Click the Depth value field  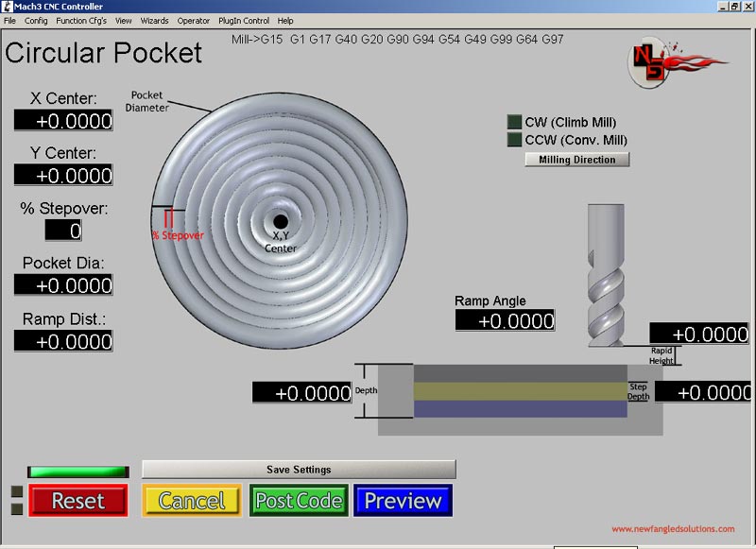tap(301, 392)
